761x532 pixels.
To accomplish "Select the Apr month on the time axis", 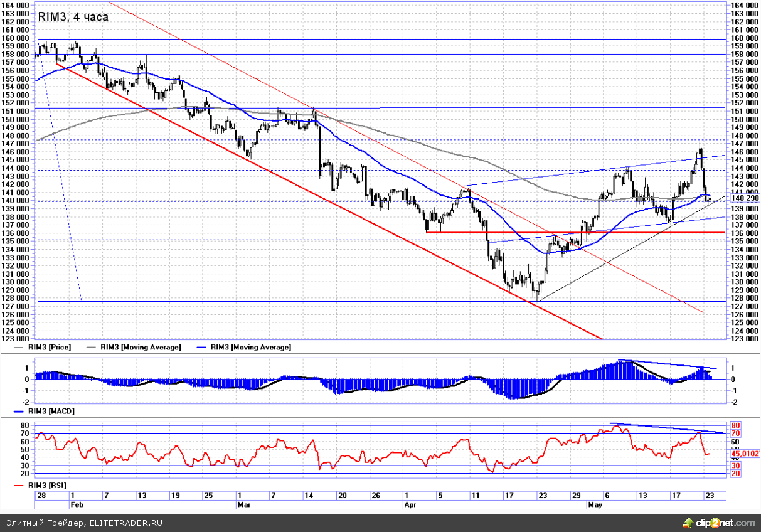I will click(x=410, y=504).
